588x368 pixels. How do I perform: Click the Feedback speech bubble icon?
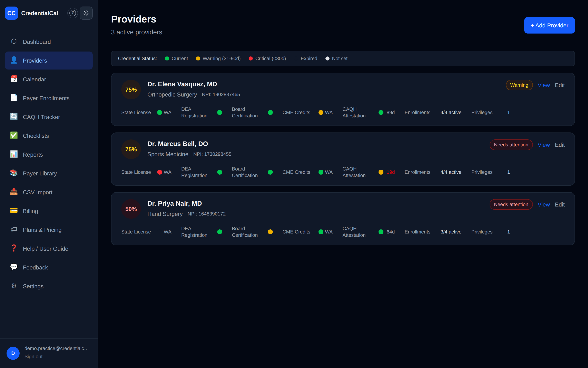(x=14, y=267)
